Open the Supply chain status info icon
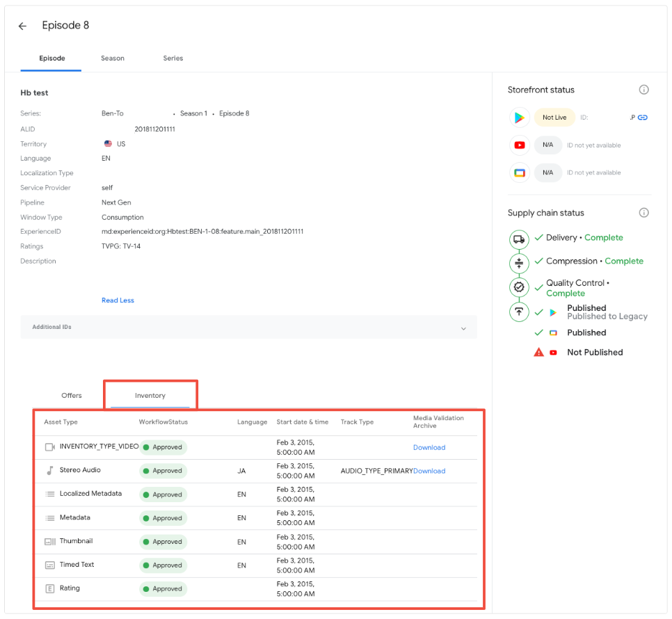672x619 pixels. tap(643, 212)
